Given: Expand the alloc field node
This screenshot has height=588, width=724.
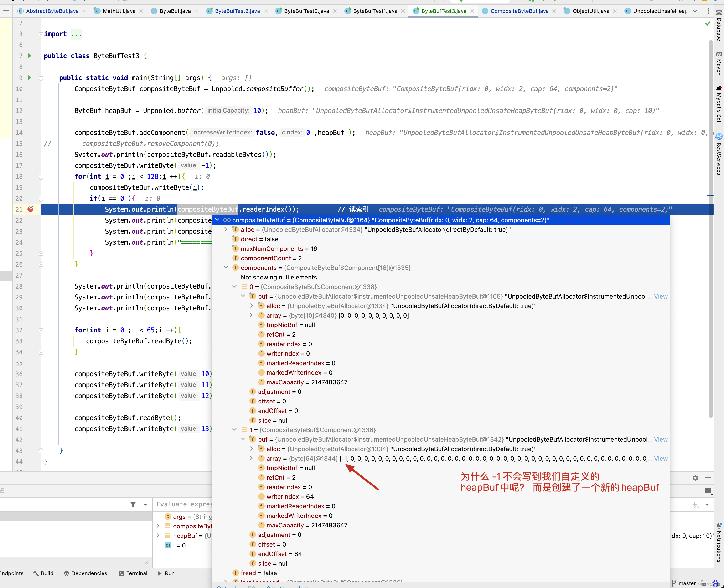Looking at the screenshot, I should 226,230.
